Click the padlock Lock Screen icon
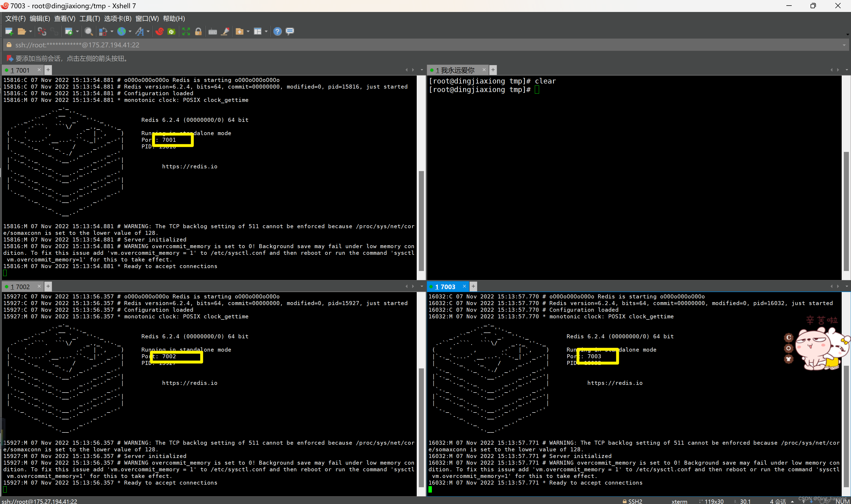 [x=198, y=32]
